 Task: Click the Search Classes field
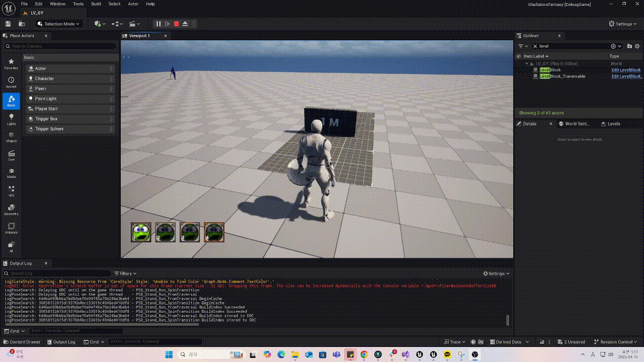[x=60, y=46]
